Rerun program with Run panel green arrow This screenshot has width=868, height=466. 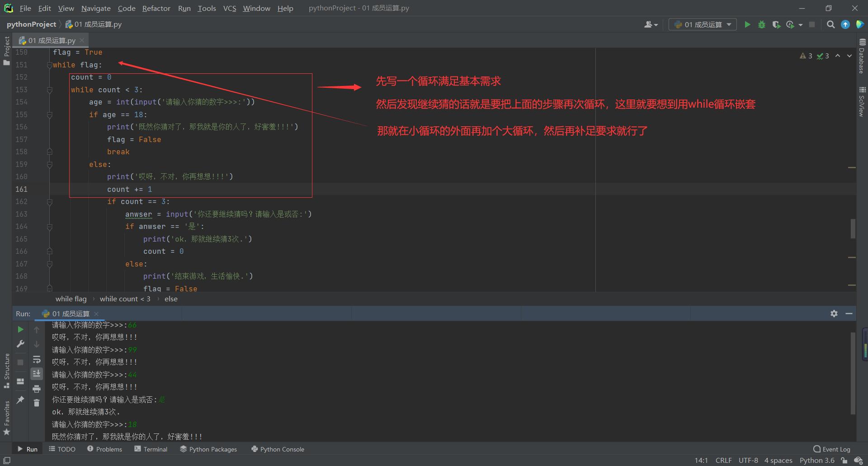[x=20, y=329]
